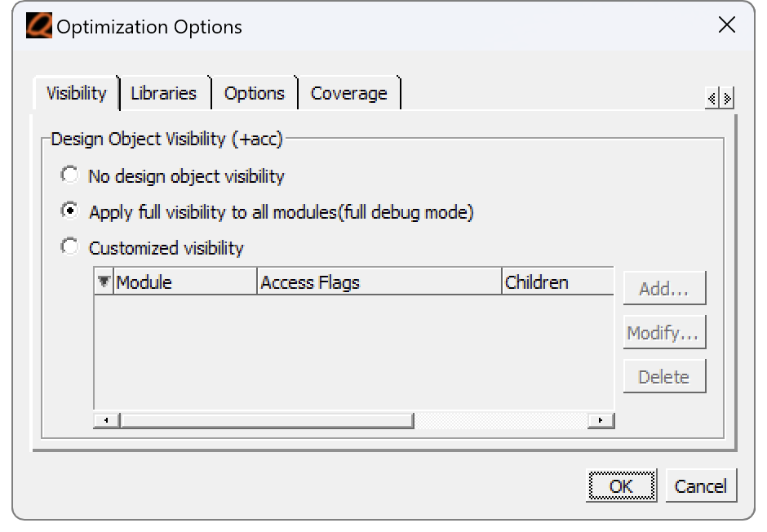Click the Access Flags column header

pyautogui.click(x=379, y=282)
